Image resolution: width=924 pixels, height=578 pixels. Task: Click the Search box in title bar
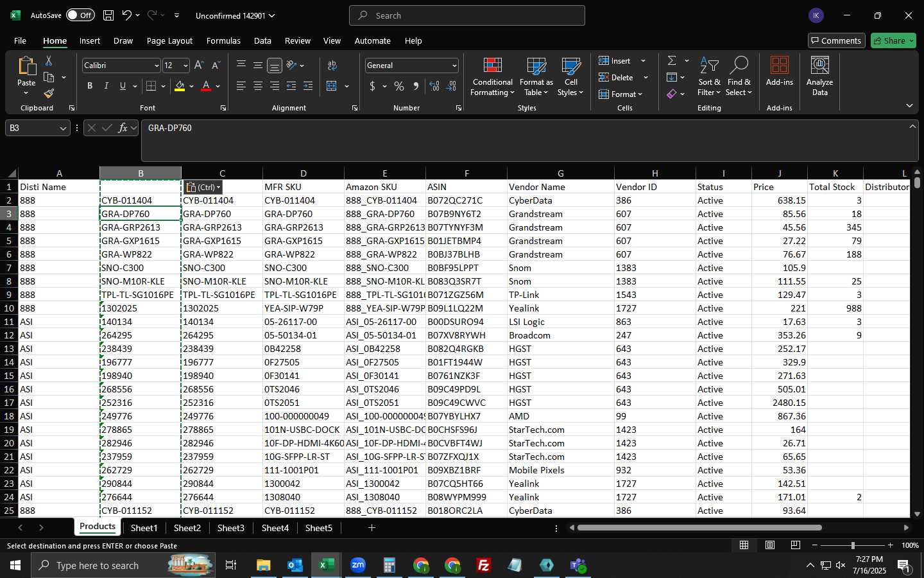click(x=467, y=15)
